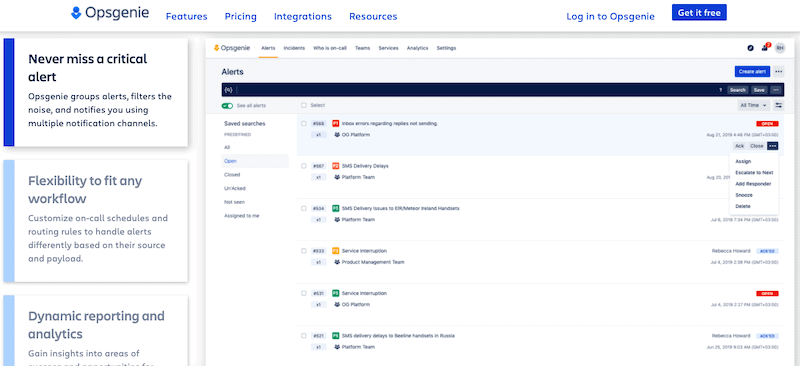The image size is (800, 366).
Task: Select Escalate to Next in the context menu
Action: [x=754, y=173]
